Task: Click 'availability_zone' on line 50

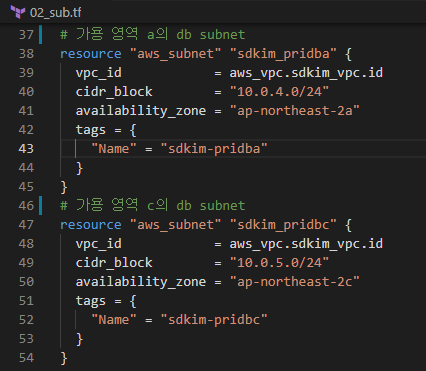Action: click(x=141, y=282)
